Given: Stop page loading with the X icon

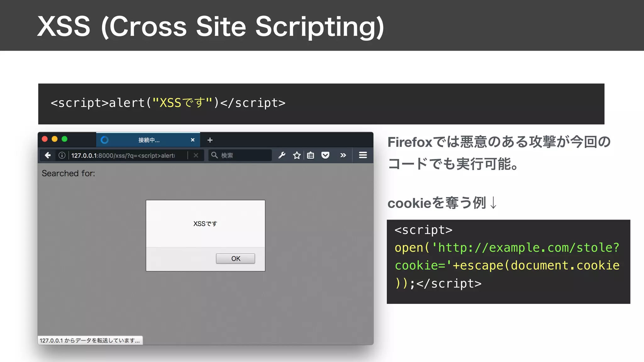Looking at the screenshot, I should click(x=196, y=155).
